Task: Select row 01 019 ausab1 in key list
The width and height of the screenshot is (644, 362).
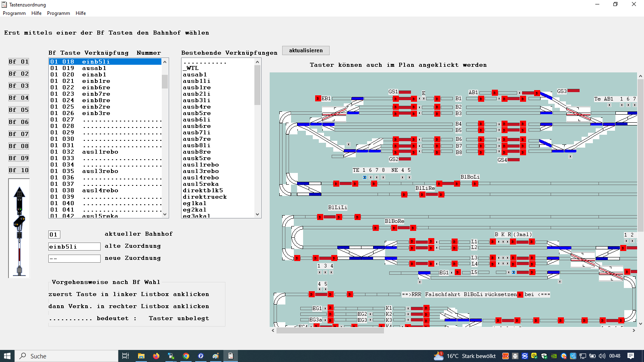Action: tap(105, 68)
